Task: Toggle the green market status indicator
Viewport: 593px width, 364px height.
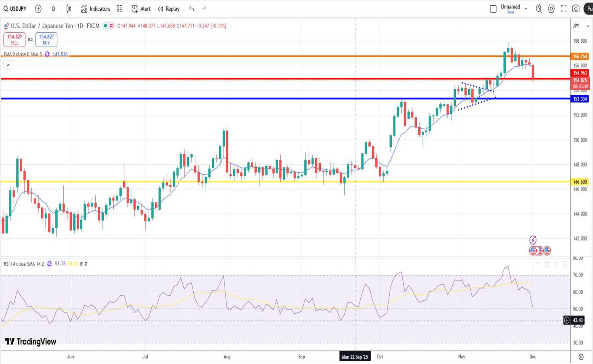Action: pyautogui.click(x=105, y=26)
